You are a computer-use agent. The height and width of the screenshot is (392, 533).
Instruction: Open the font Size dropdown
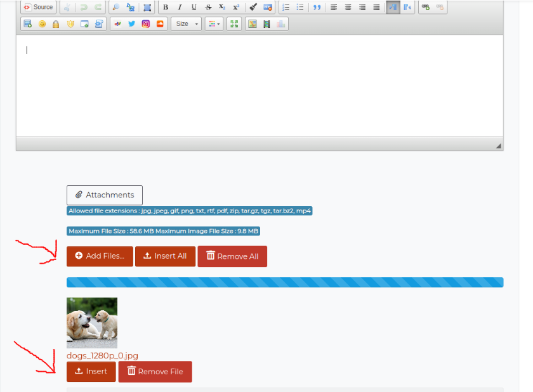click(186, 23)
